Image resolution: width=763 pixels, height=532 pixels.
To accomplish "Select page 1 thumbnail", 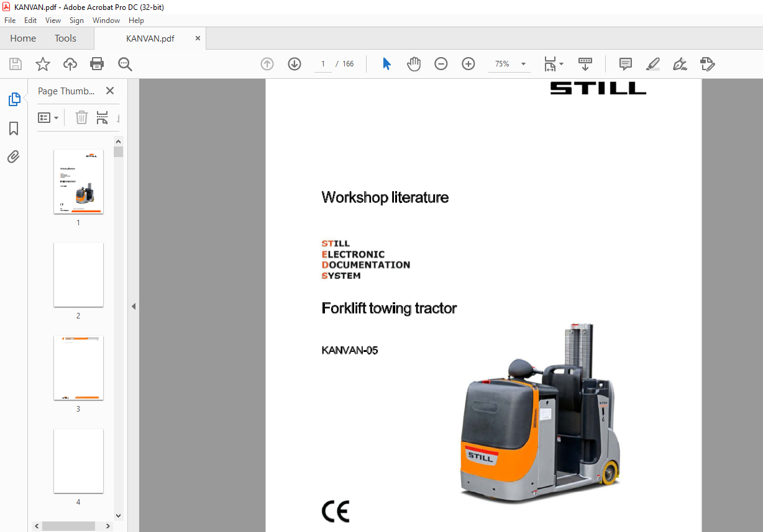I will coord(78,182).
